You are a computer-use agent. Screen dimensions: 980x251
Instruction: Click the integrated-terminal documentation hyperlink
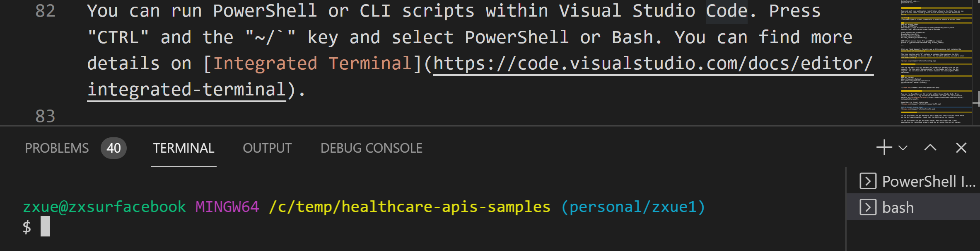coord(186,89)
